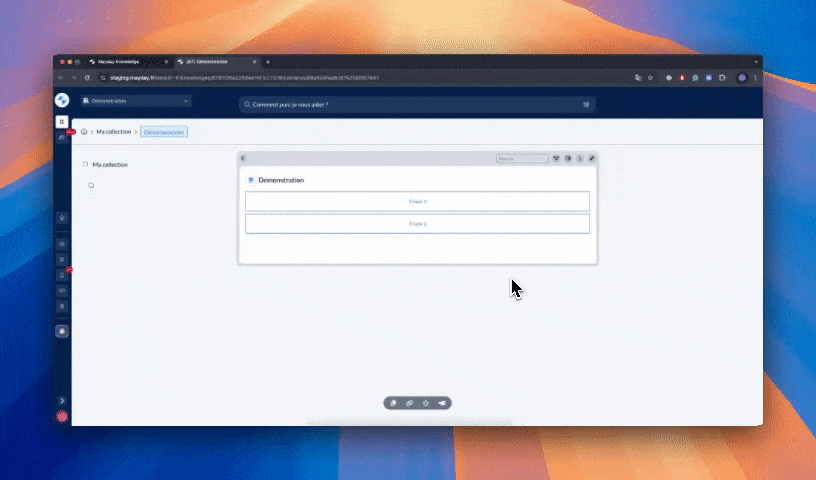Click the home icon in the breadcrumb
Viewport: 816px width, 480px height.
84,131
